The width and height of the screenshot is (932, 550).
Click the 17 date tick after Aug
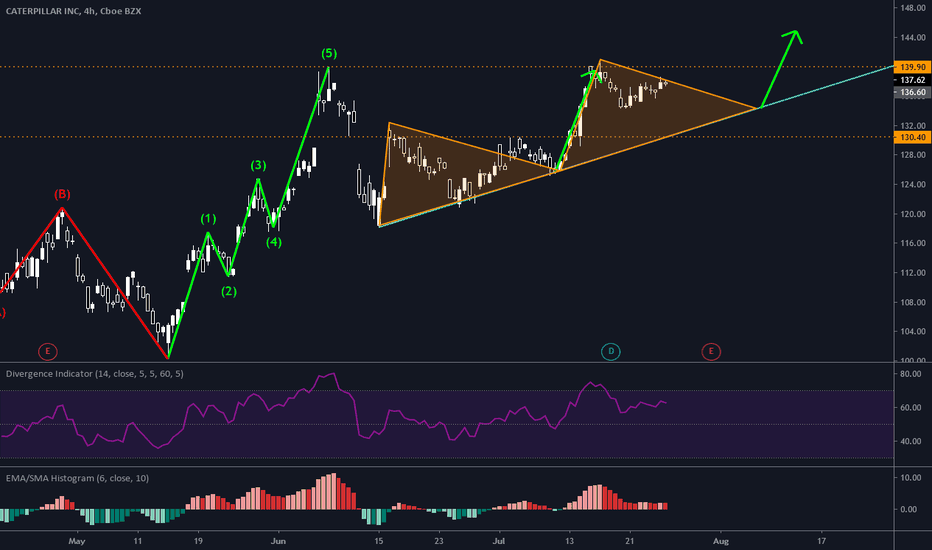pos(821,541)
